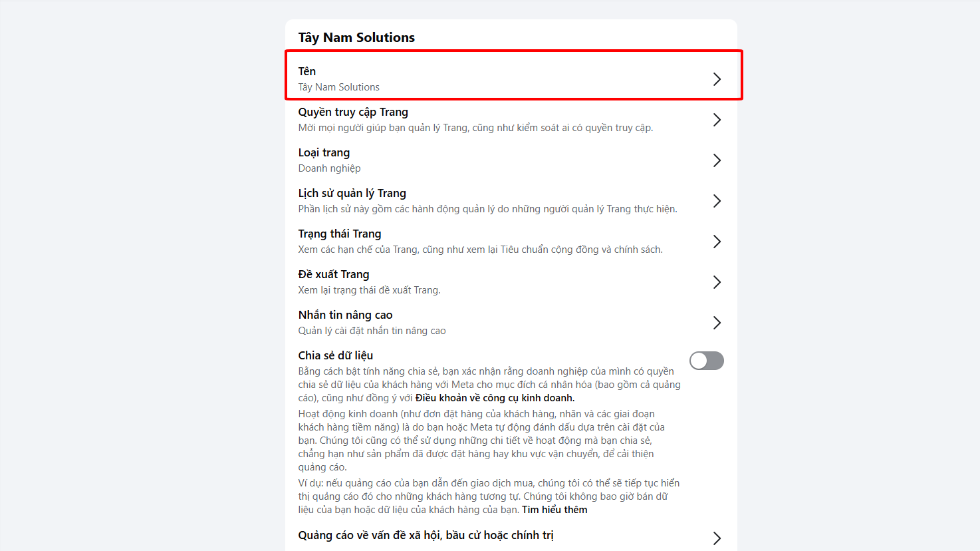Open Quảng cáo về vấn đề xã hội heading
The height and width of the screenshot is (551, 980).
(x=426, y=535)
